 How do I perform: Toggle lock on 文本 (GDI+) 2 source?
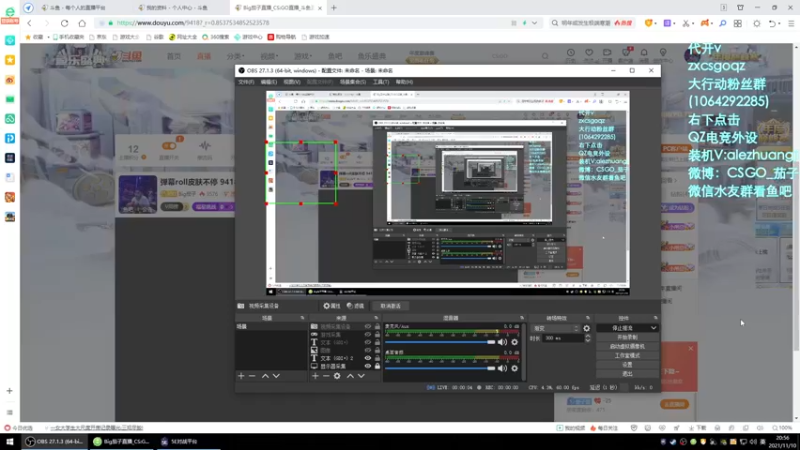378,358
